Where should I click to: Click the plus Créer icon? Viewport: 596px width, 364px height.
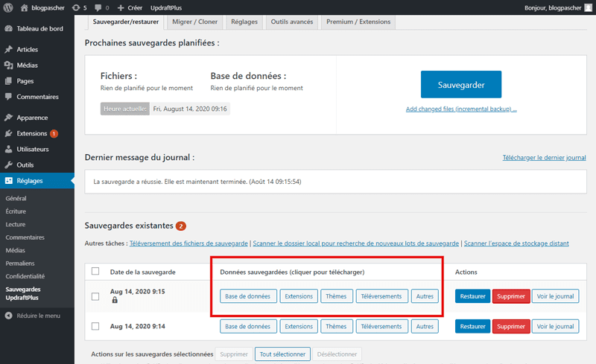121,7
